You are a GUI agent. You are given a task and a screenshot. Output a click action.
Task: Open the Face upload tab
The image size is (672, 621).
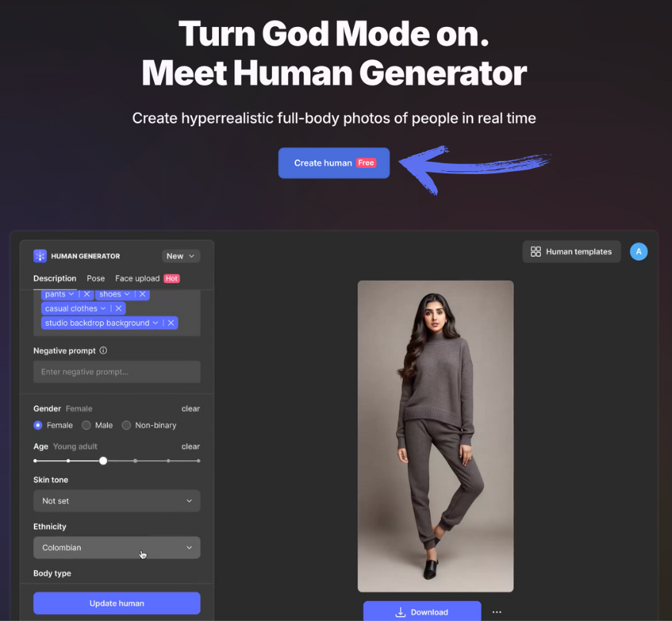[x=137, y=278]
